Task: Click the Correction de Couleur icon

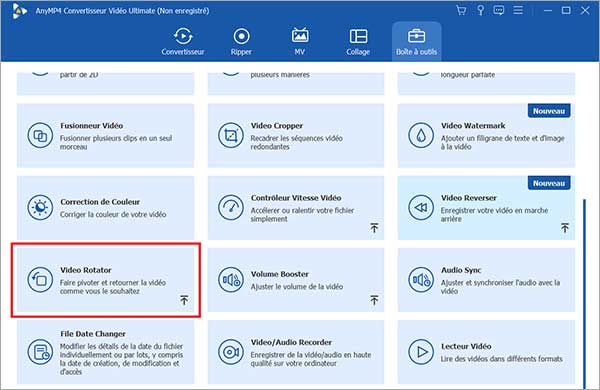Action: point(40,207)
